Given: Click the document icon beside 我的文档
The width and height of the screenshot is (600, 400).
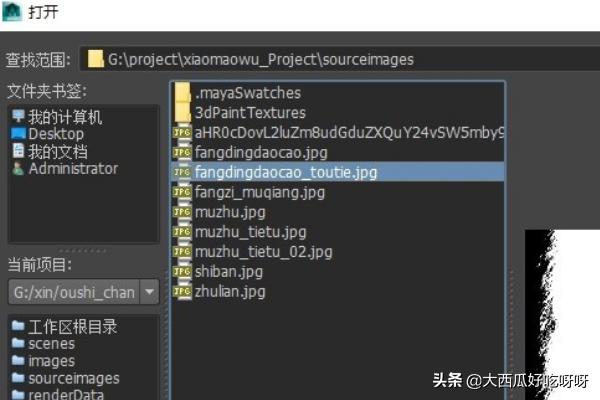Looking at the screenshot, I should [x=18, y=151].
